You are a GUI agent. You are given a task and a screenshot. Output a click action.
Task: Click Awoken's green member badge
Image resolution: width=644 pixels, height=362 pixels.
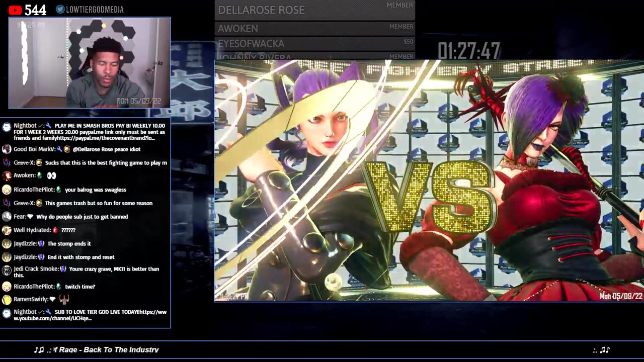[40, 175]
